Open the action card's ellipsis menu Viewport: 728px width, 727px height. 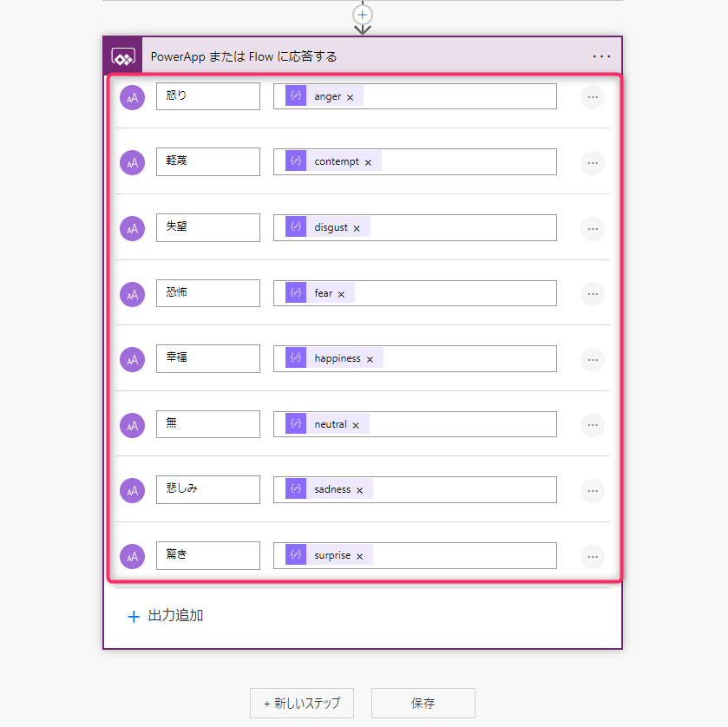pos(601,56)
